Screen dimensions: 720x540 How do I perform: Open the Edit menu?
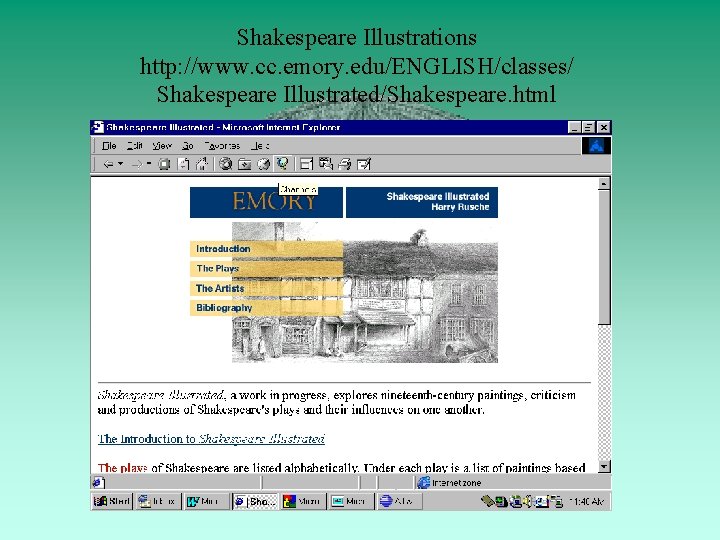(135, 146)
